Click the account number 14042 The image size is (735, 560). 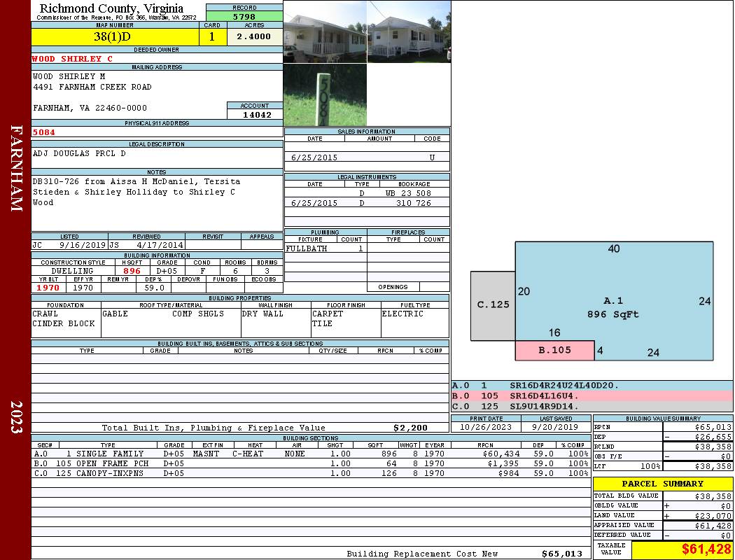257,115
